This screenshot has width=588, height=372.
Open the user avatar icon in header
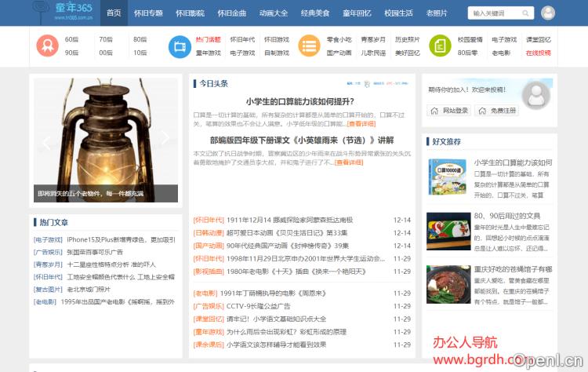[x=548, y=13]
